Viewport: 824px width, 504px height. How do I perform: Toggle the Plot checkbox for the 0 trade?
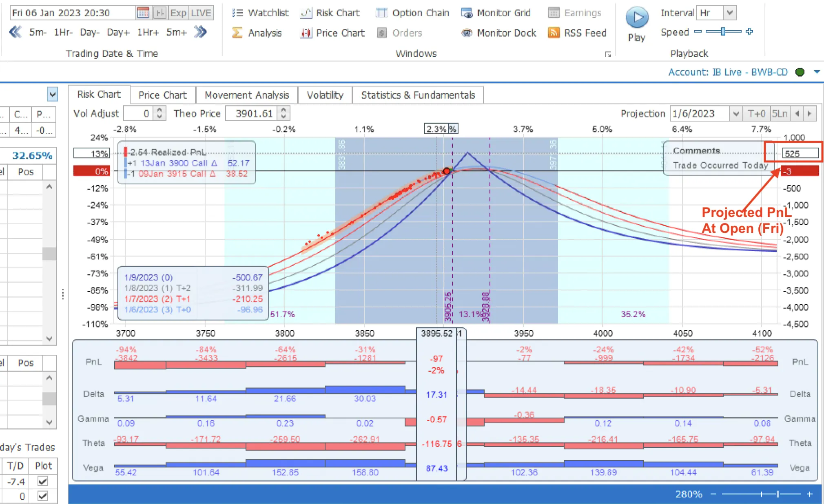point(42,496)
